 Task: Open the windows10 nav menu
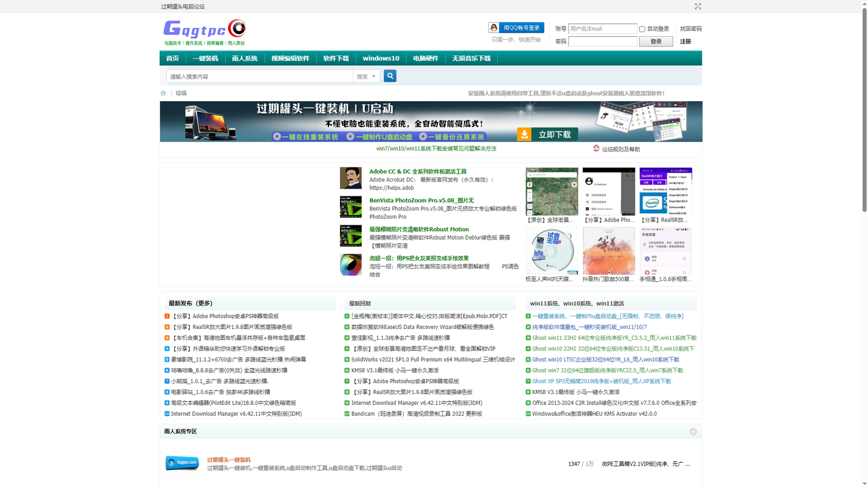click(381, 58)
